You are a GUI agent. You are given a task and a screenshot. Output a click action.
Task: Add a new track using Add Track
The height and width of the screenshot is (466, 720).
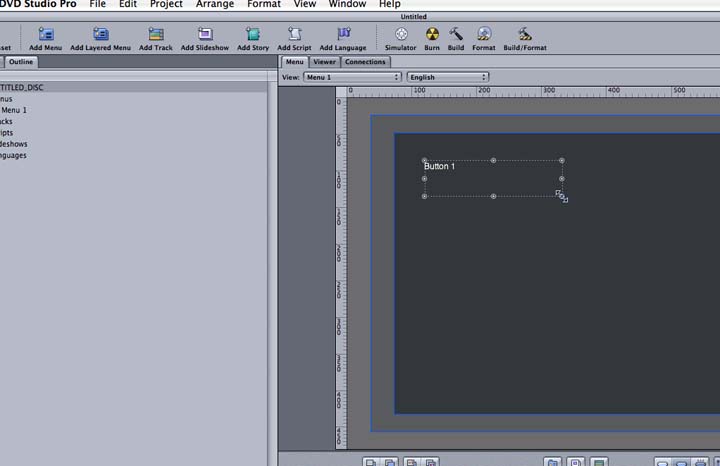click(x=156, y=35)
